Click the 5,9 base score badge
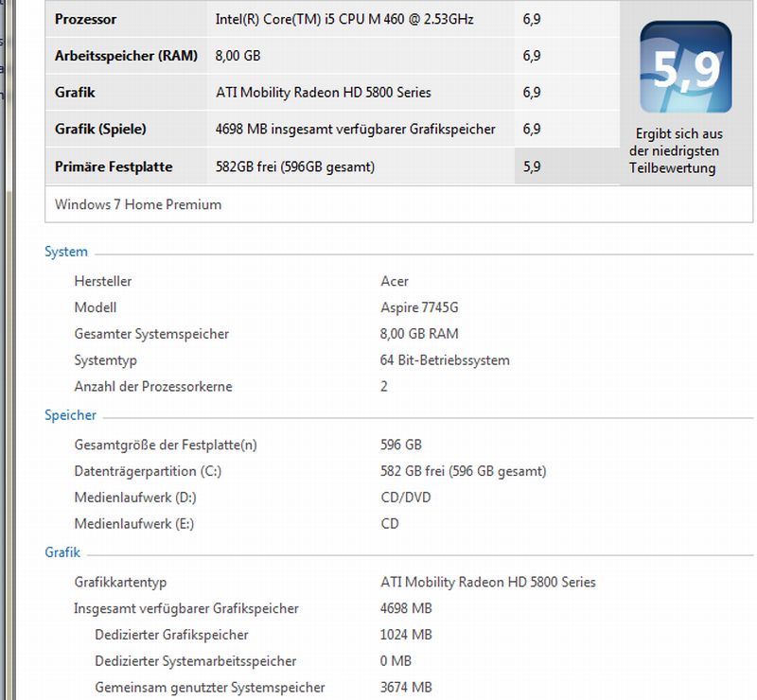The image size is (757, 700). (685, 68)
